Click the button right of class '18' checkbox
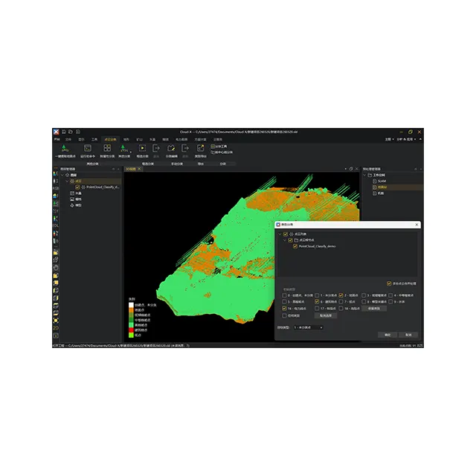The width and height of the screenshot is (476, 476). 374,309
